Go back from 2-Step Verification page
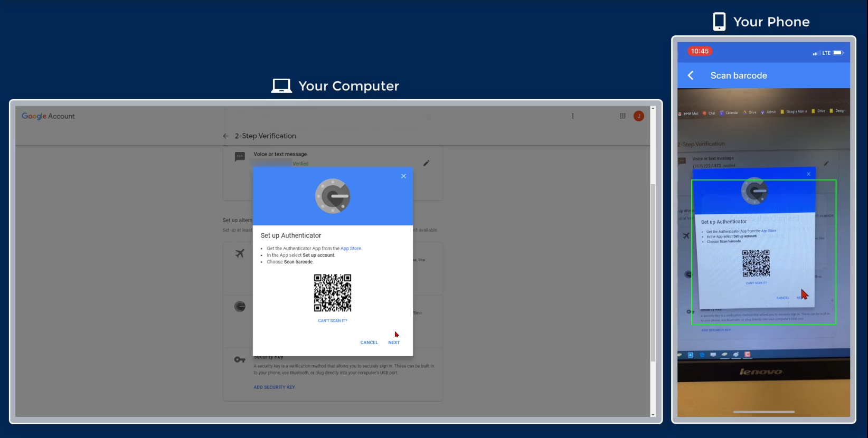This screenshot has width=868, height=438. 225,136
